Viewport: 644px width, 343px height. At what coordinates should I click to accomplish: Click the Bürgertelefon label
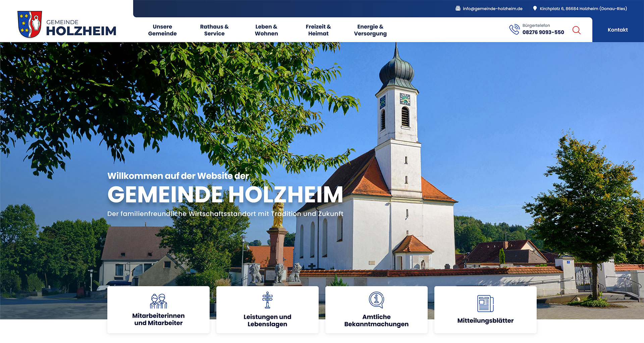coord(536,26)
